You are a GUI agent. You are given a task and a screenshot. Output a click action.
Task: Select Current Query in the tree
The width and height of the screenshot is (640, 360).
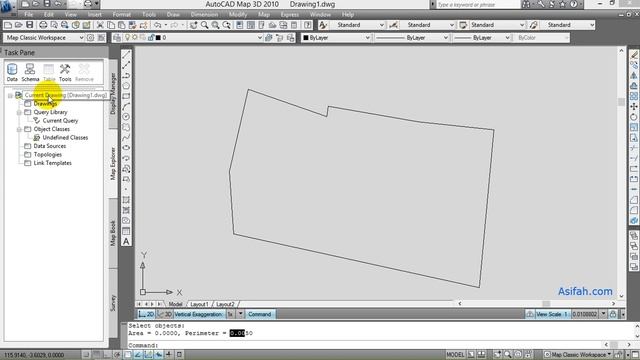(60, 121)
